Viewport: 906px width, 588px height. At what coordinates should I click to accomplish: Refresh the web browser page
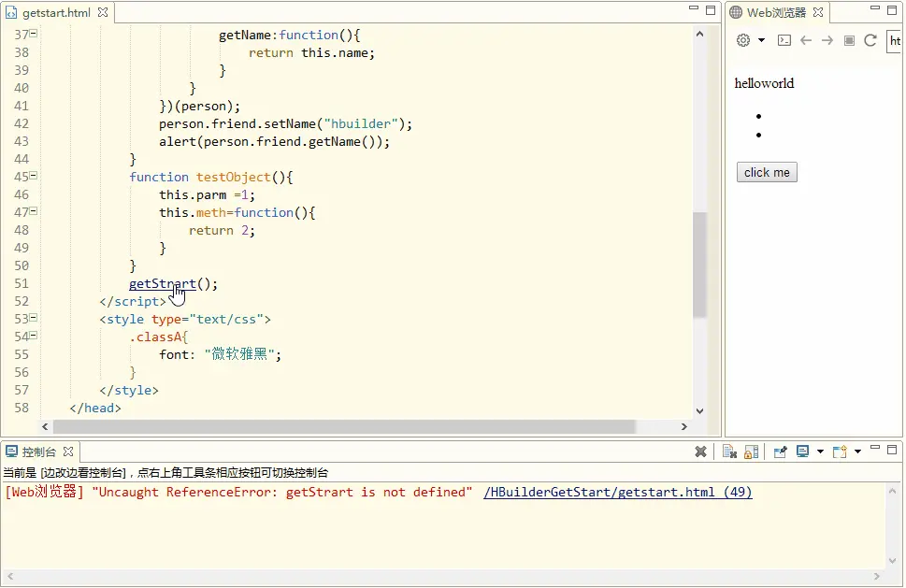pyautogui.click(x=870, y=40)
